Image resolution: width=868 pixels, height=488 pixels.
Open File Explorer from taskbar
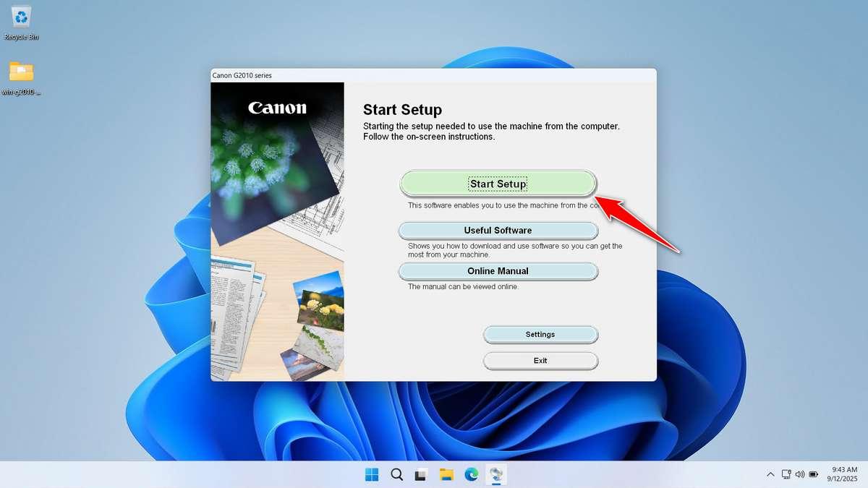(x=446, y=475)
